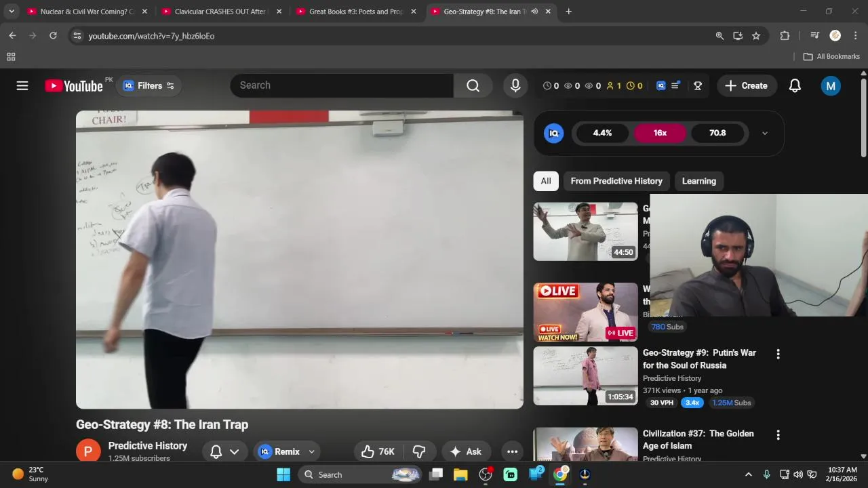The image size is (868, 488).
Task: Open more options for Geo-Strategy #9 video
Action: tap(778, 354)
